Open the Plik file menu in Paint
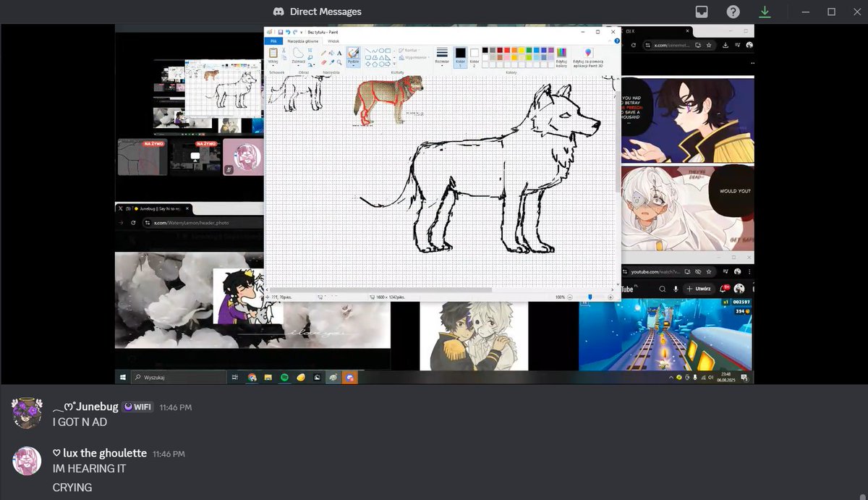Screen dimensions: 868x500 click(273, 41)
